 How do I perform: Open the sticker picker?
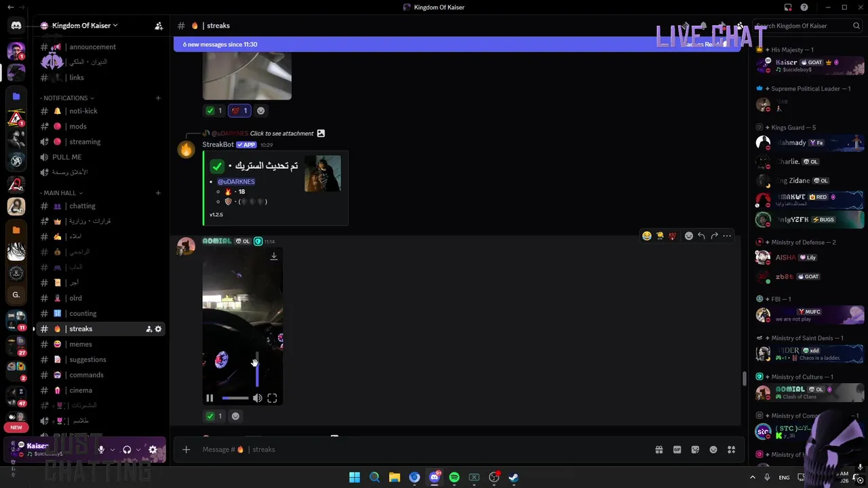[x=695, y=449]
